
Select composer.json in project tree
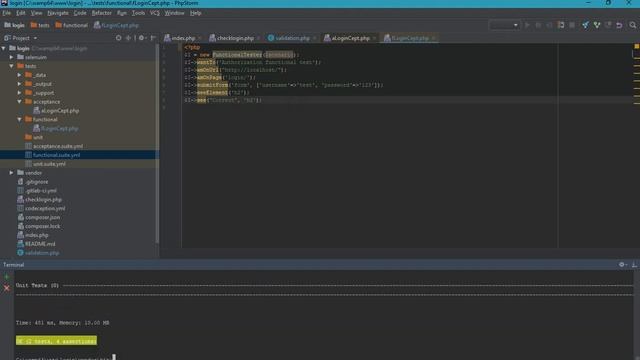point(38,218)
